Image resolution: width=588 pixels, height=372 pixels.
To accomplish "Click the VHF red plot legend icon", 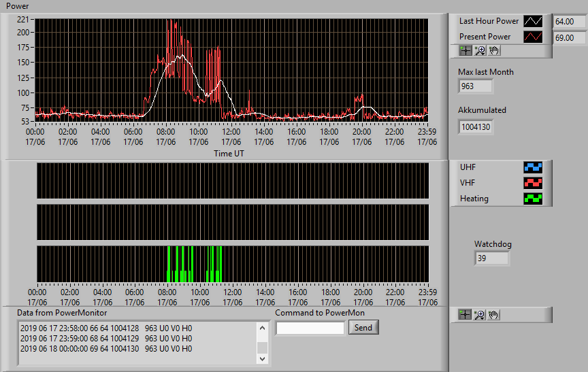I will click(533, 183).
